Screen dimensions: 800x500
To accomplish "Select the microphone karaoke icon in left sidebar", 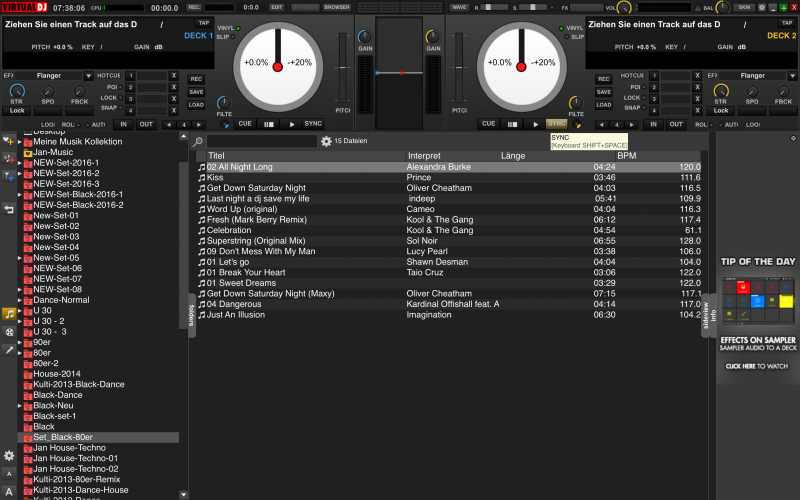I will click(x=9, y=350).
